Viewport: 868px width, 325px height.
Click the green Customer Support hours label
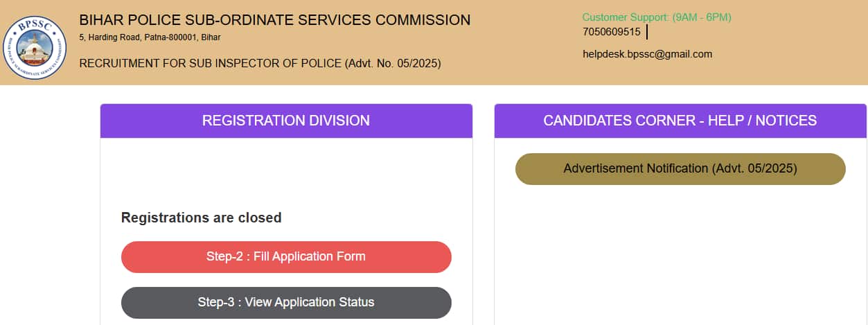coord(656,17)
